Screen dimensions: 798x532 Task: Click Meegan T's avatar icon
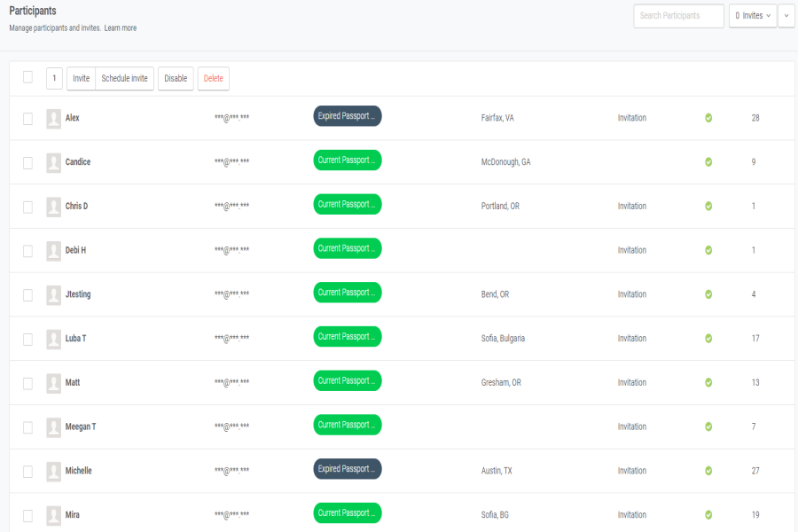53,427
